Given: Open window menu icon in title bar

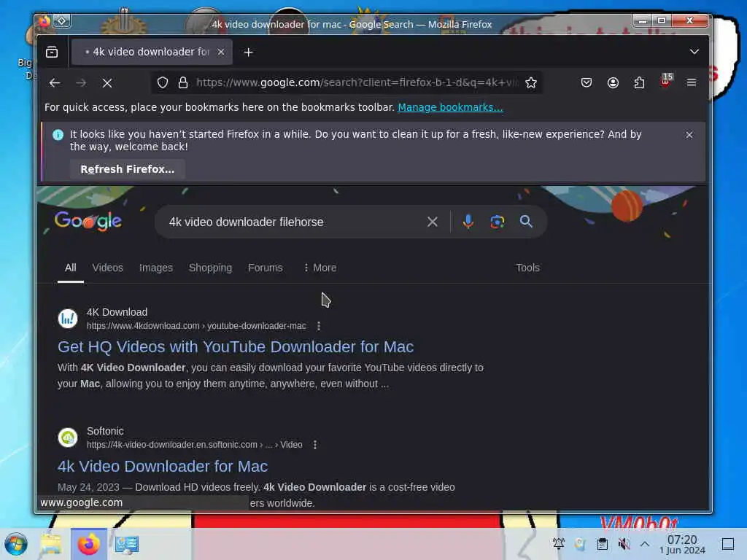Looking at the screenshot, I should [x=44, y=21].
